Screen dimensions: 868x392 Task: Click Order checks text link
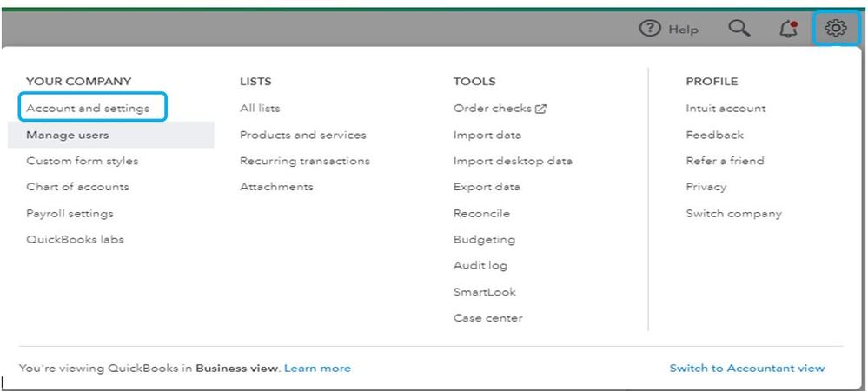click(492, 109)
